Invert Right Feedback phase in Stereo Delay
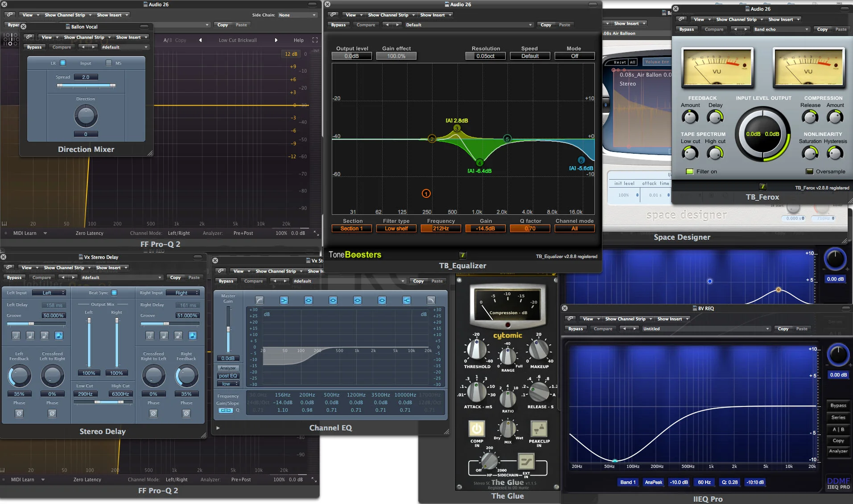This screenshot has width=853, height=504. click(x=186, y=414)
